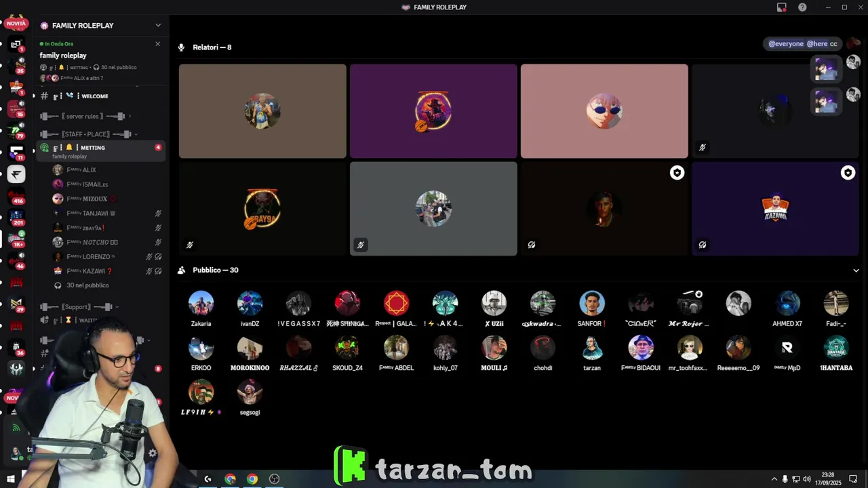Click Zakaria's avatar in the audience

201,303
